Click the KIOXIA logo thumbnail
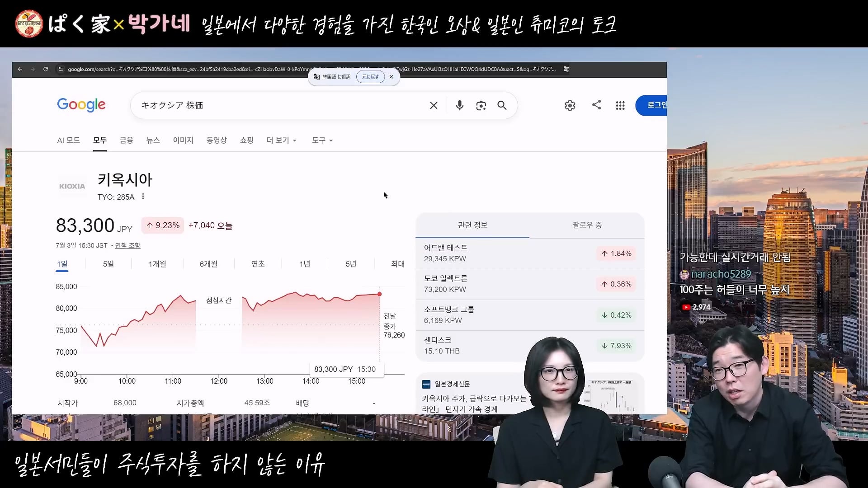 [72, 186]
